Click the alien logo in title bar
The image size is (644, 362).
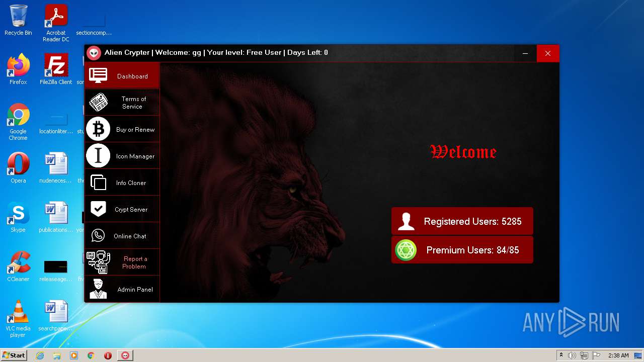tap(94, 53)
